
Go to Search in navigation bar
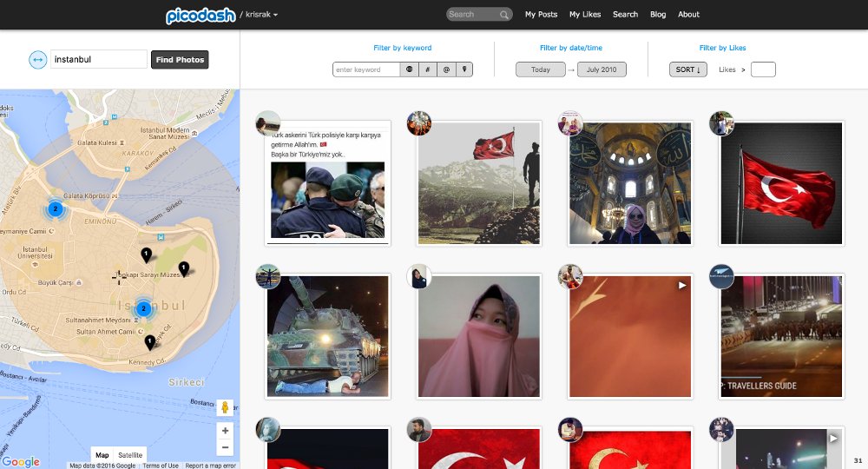[625, 15]
